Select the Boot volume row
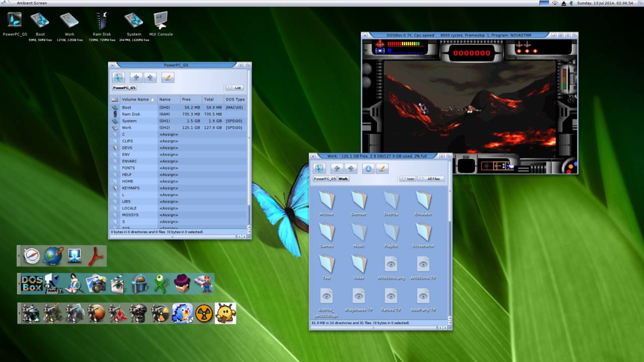Screen dimensions: 644x362 pos(179,108)
